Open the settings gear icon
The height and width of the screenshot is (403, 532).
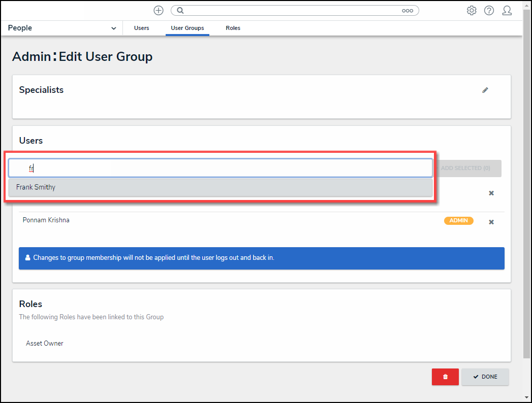[472, 11]
